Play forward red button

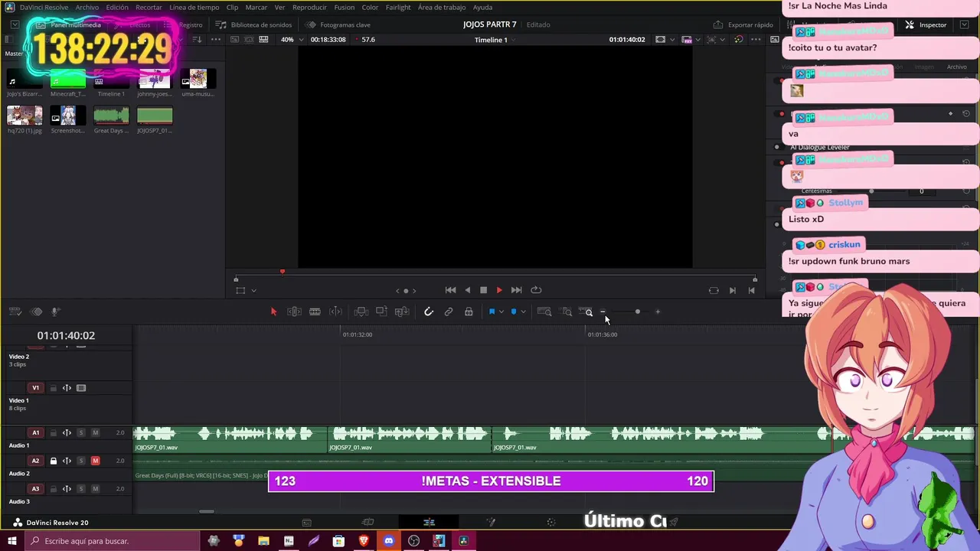499,290
